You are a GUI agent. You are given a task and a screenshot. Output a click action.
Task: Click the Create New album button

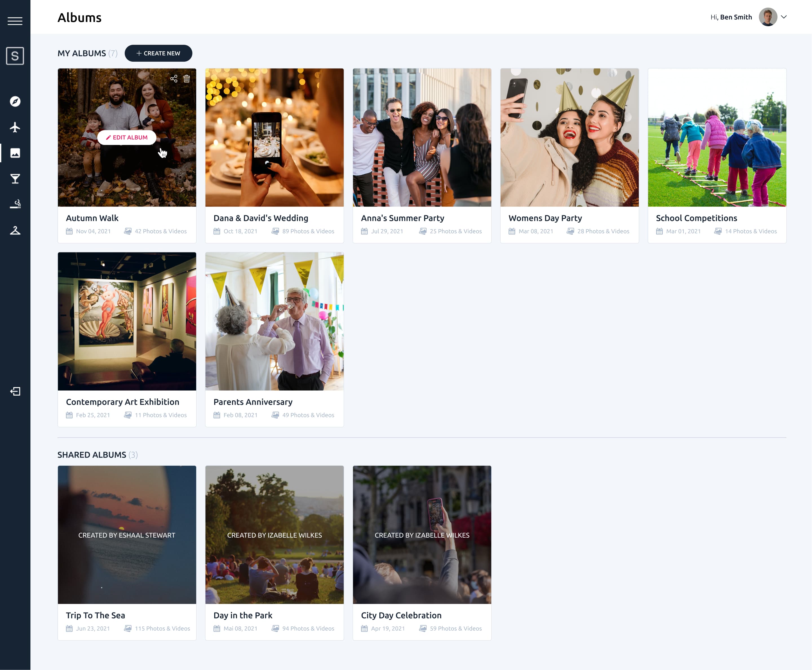pyautogui.click(x=158, y=53)
